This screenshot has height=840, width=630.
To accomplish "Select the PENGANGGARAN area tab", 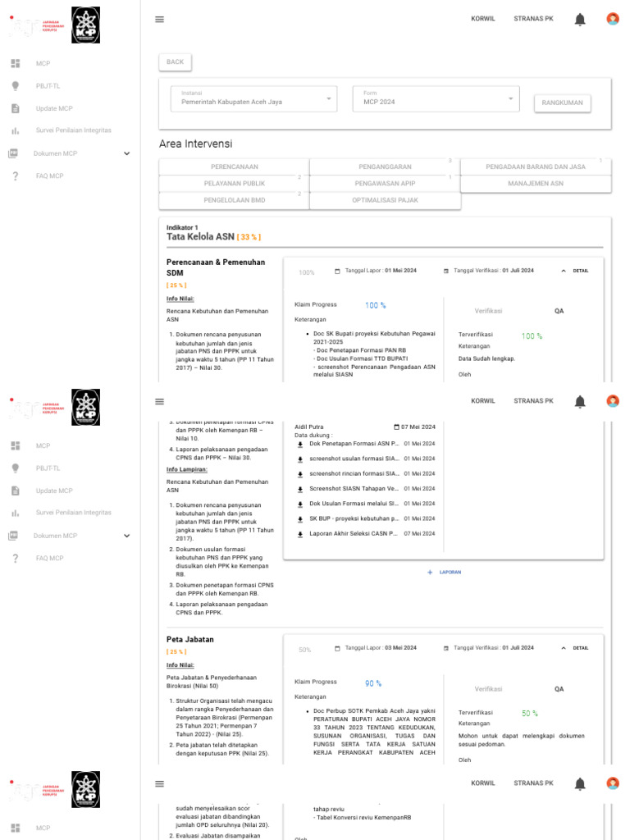I will tap(385, 167).
